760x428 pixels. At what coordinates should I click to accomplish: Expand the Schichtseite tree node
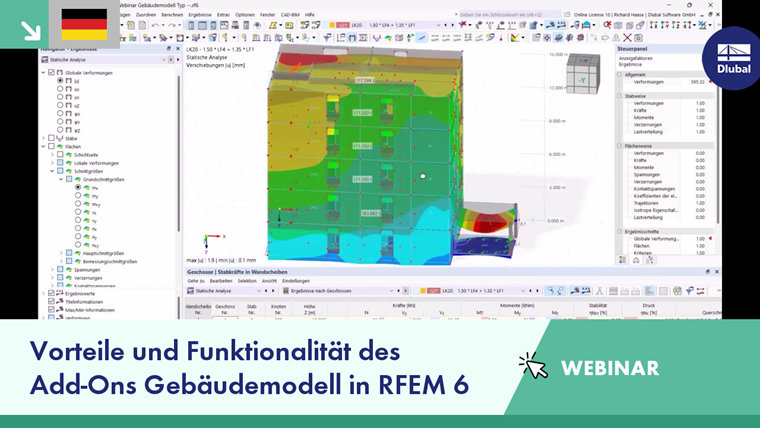pyautogui.click(x=52, y=155)
